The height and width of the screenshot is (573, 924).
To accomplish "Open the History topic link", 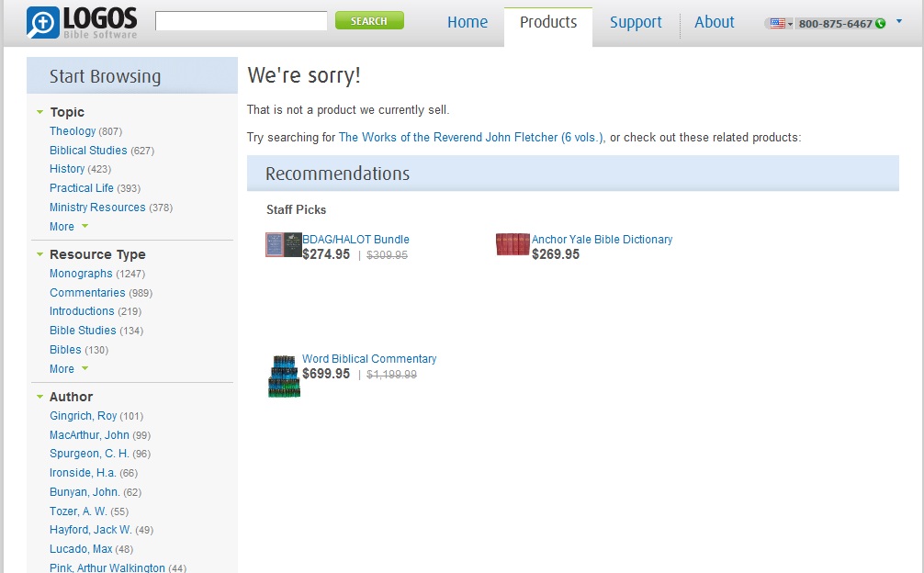I will click(x=67, y=169).
